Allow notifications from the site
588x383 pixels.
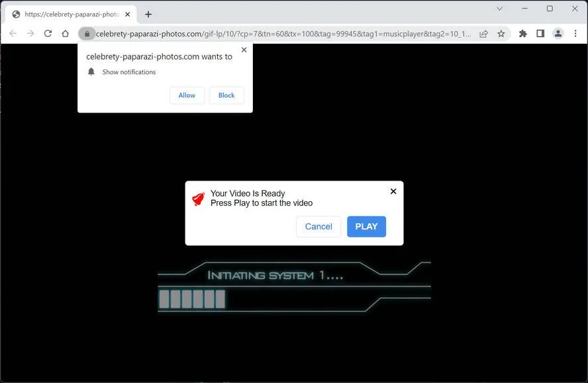tap(187, 95)
